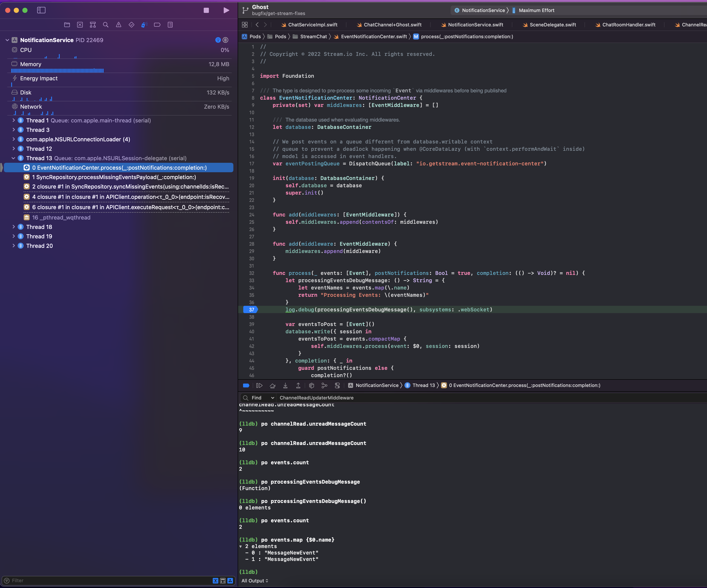Toggle the left navigator sidebar
This screenshot has width=707, height=588.
point(41,11)
